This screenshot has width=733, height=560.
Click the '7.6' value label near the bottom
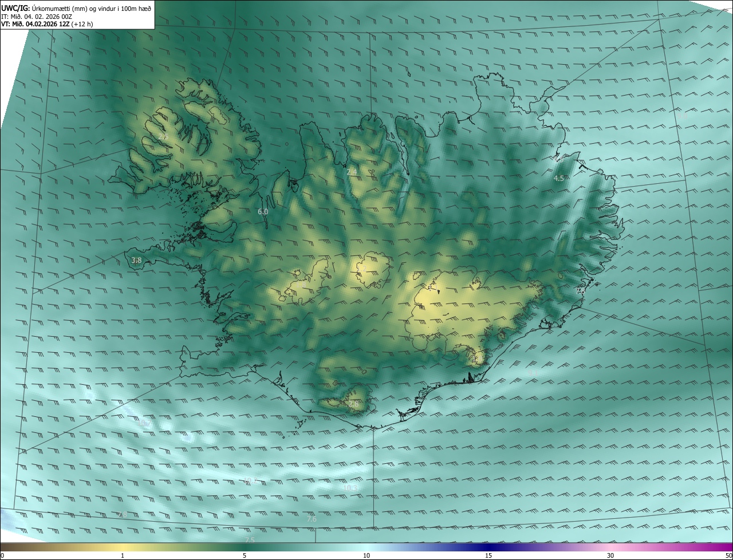312,519
